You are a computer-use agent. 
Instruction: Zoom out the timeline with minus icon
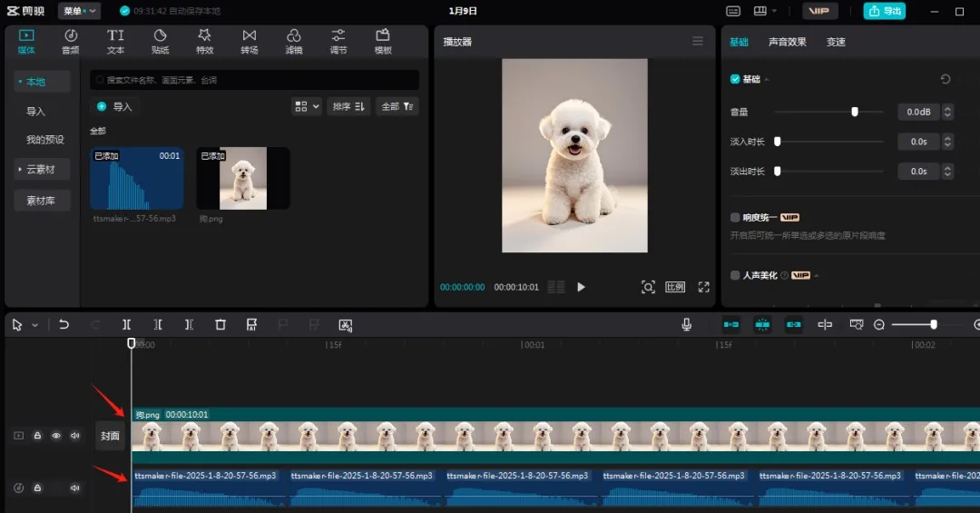[x=878, y=324]
